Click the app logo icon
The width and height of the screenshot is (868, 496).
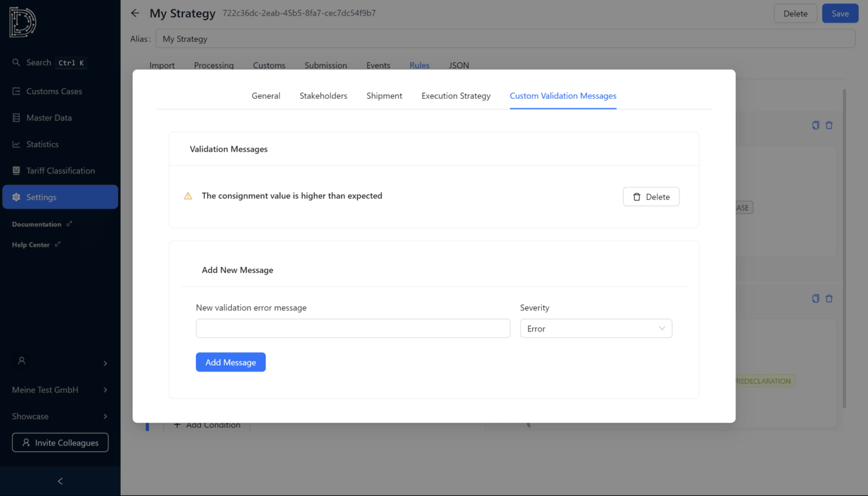coord(23,21)
